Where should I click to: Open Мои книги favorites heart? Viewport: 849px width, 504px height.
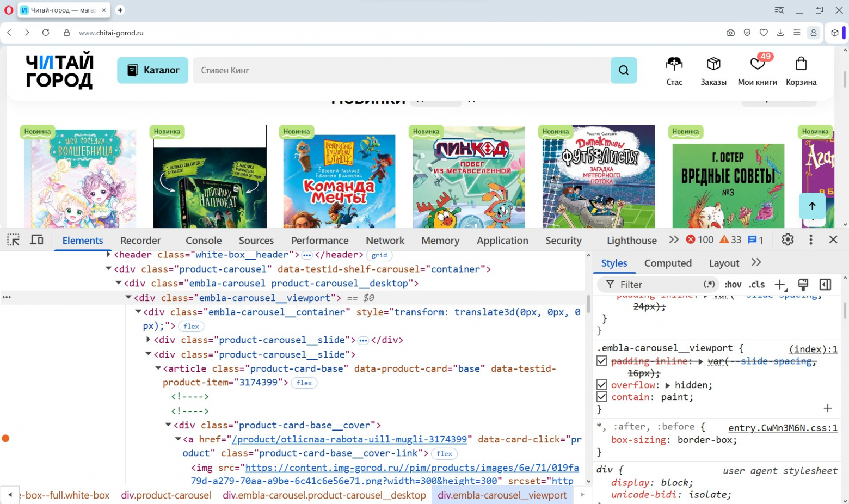click(757, 71)
